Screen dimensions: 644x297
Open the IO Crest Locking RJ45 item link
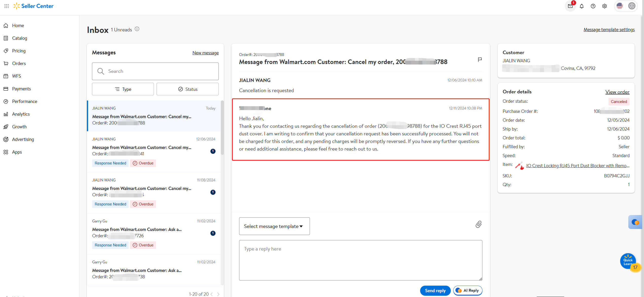tap(578, 166)
